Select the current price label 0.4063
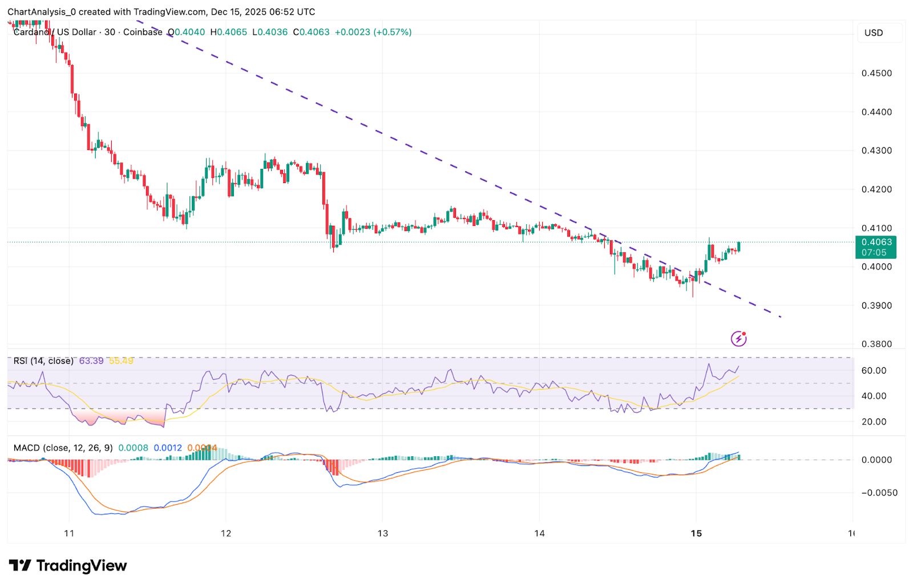Screen dimensions: 913x588 (877, 242)
